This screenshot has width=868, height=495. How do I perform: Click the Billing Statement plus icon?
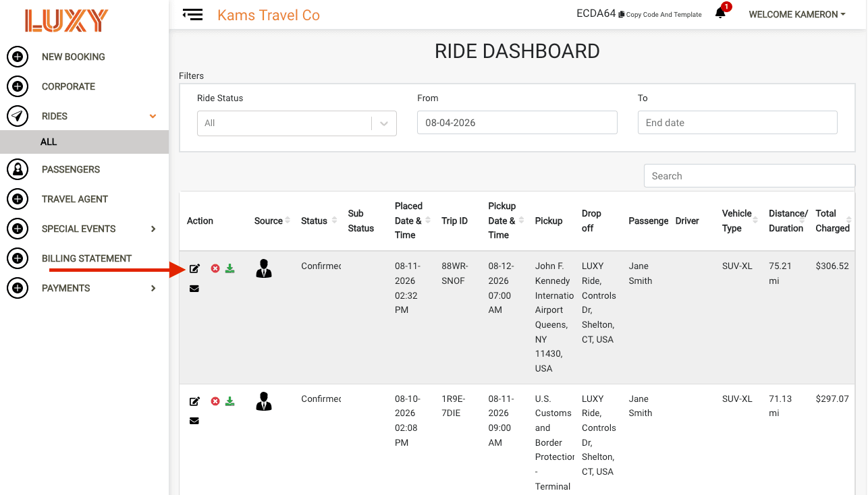click(x=18, y=258)
